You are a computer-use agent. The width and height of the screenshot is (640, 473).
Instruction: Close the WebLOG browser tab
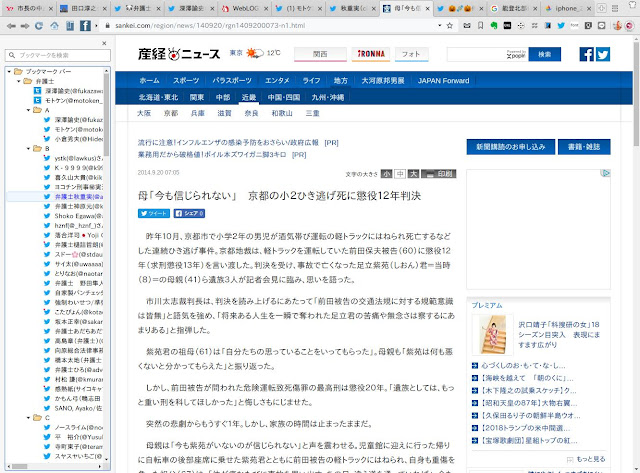coord(266,8)
